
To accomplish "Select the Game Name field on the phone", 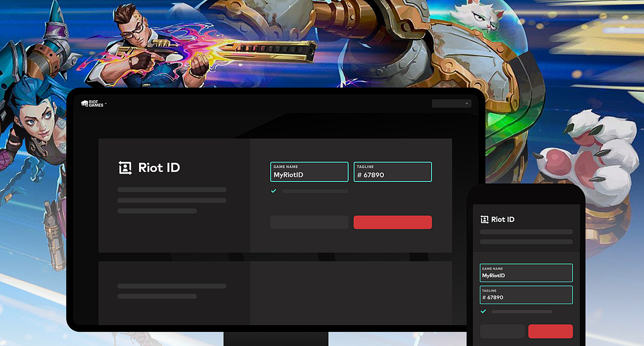I will coord(526,273).
